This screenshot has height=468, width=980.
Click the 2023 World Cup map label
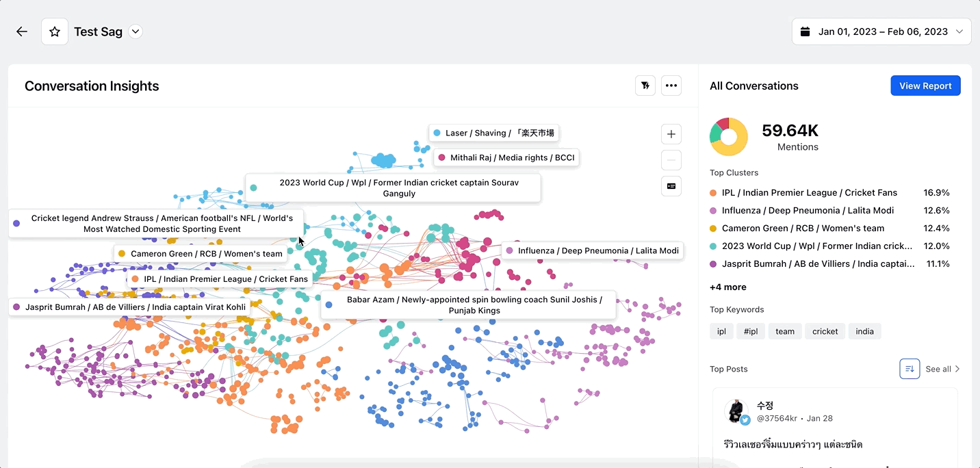coord(393,187)
